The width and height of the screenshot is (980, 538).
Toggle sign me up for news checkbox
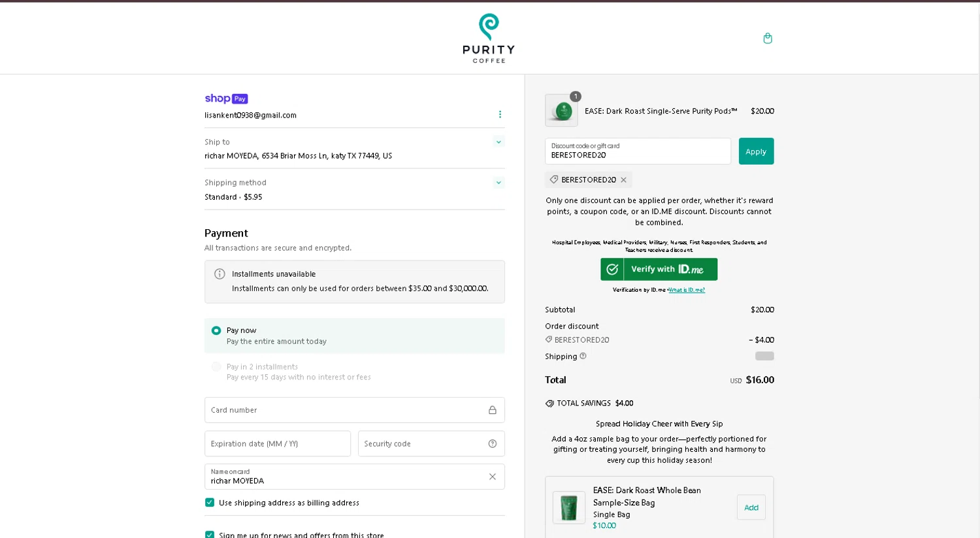210,535
